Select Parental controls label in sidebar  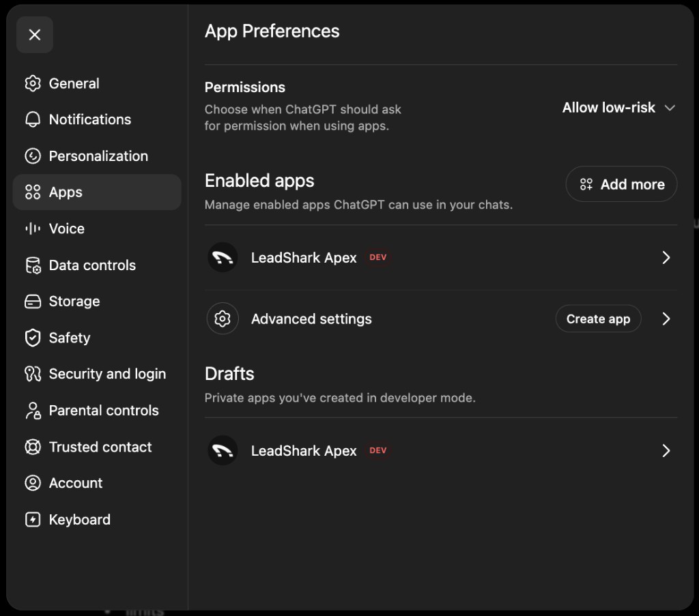click(104, 410)
